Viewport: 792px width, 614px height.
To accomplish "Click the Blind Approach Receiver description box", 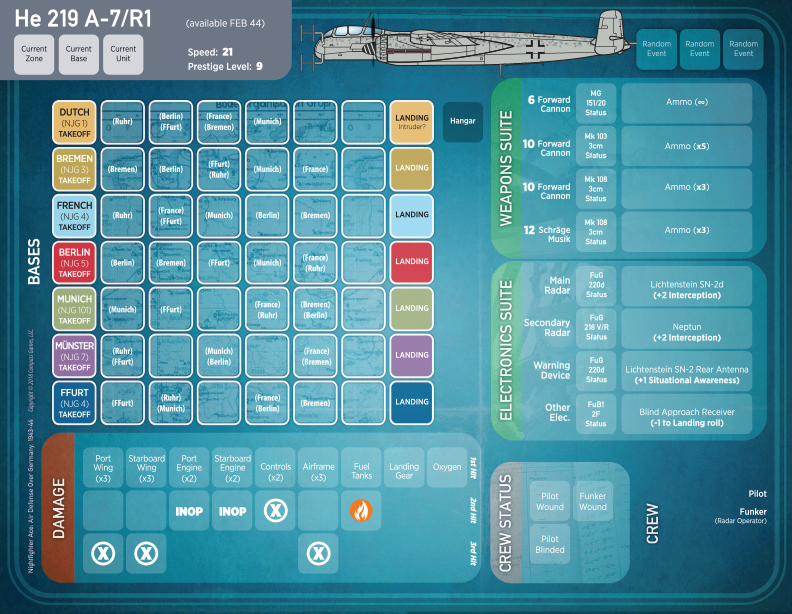I will [687, 418].
